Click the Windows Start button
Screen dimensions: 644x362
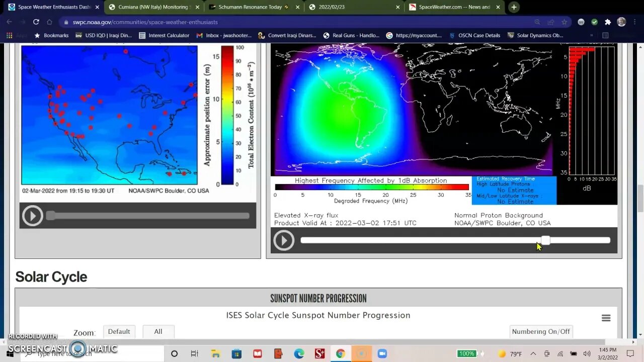coord(10,354)
